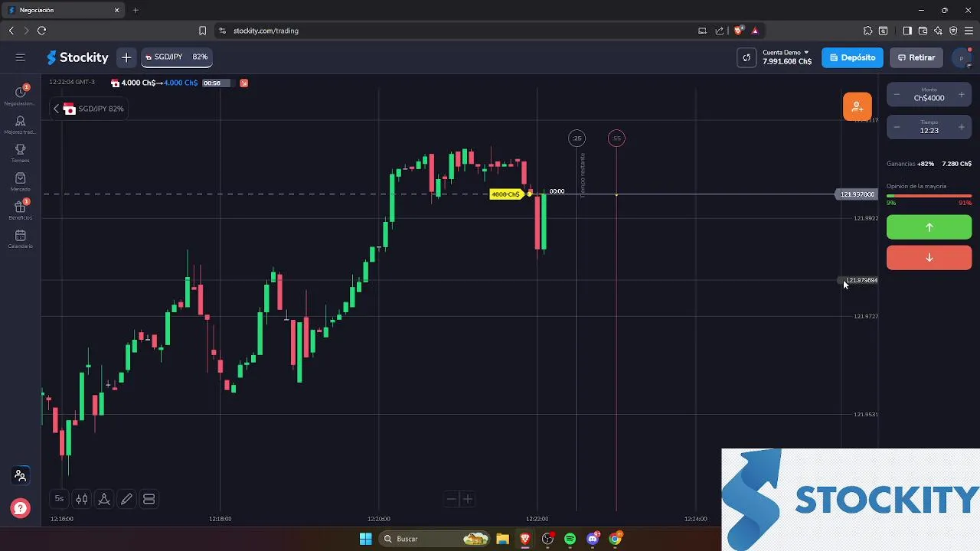Open the indicators tool
The image size is (980, 551).
[x=104, y=499]
